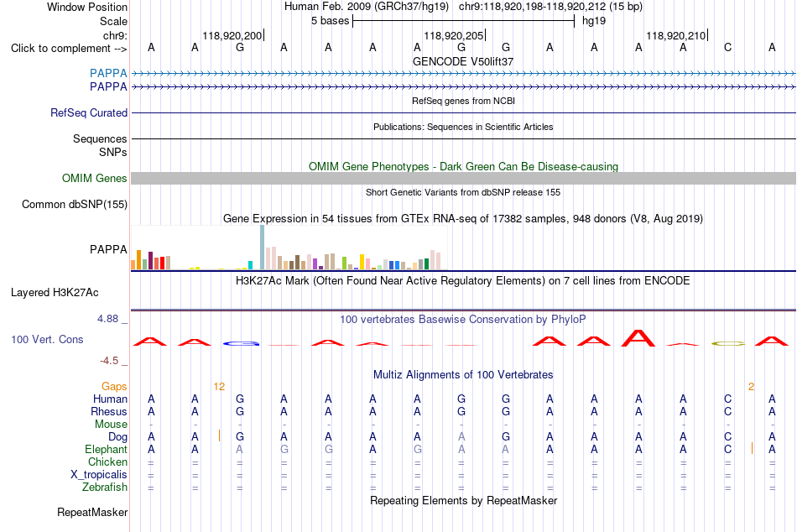The height and width of the screenshot is (532, 797).
Task: Click 'Short Genetic Variants from dbSNP release 155'
Action: (463, 192)
